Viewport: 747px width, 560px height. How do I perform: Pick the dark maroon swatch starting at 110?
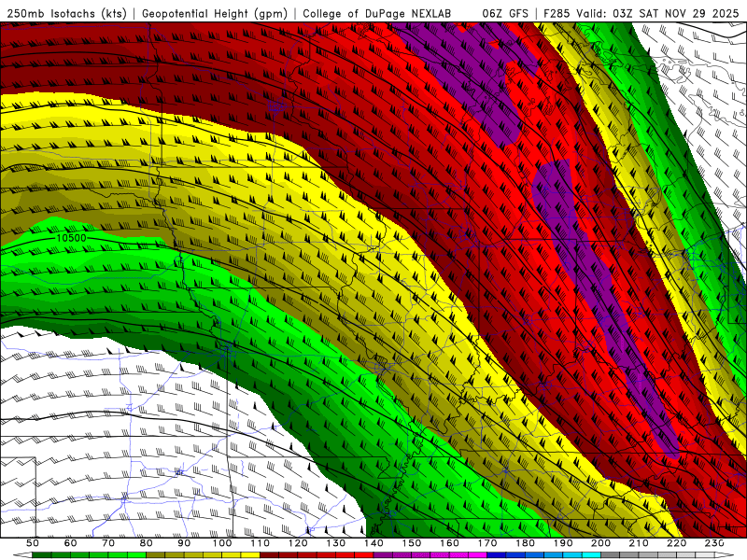coord(269,554)
